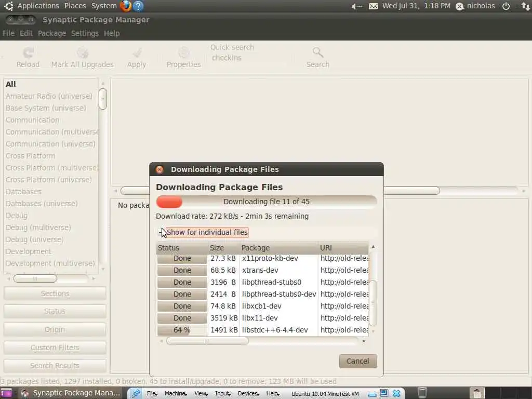Click the Search magnifier icon

click(318, 52)
